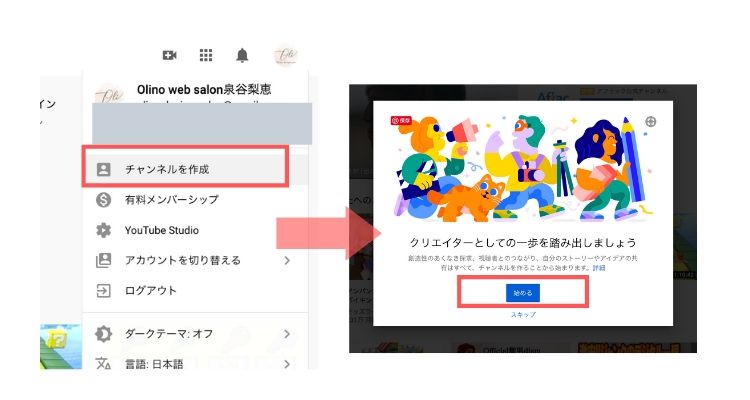Click the switch account icon
Viewport: 750px width, 400px height.
103,260
